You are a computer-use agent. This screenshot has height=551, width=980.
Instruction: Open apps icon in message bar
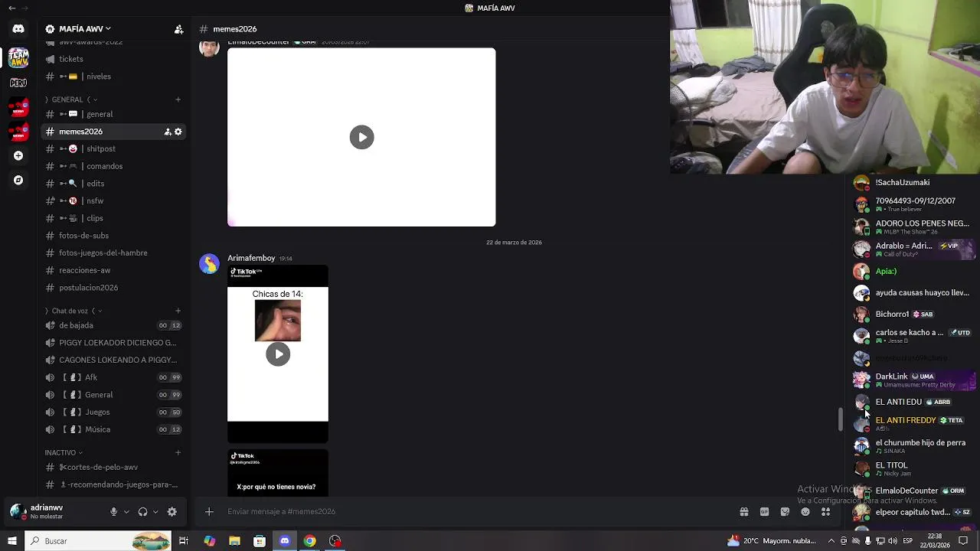point(825,512)
